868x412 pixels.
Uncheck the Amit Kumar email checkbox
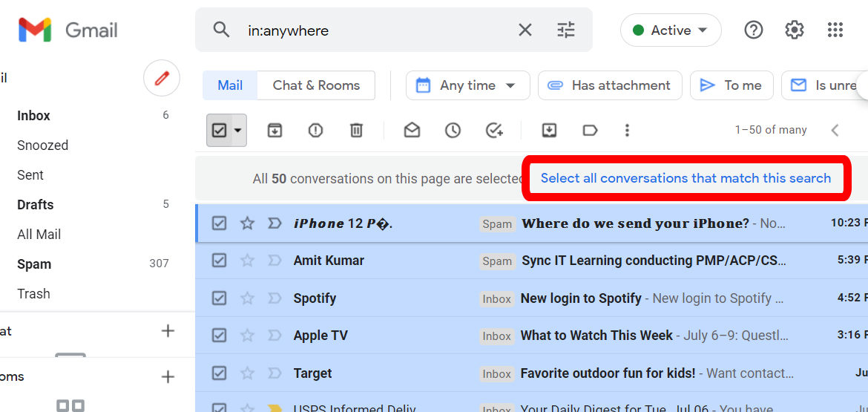coord(219,261)
